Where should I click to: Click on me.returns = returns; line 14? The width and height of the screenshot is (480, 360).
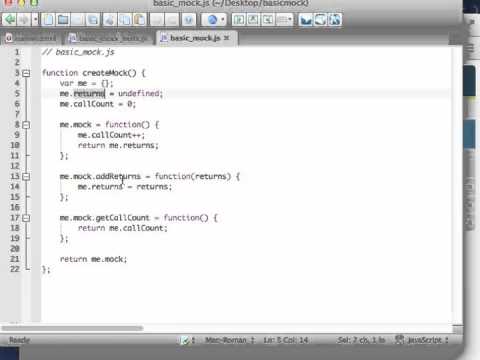(125, 187)
